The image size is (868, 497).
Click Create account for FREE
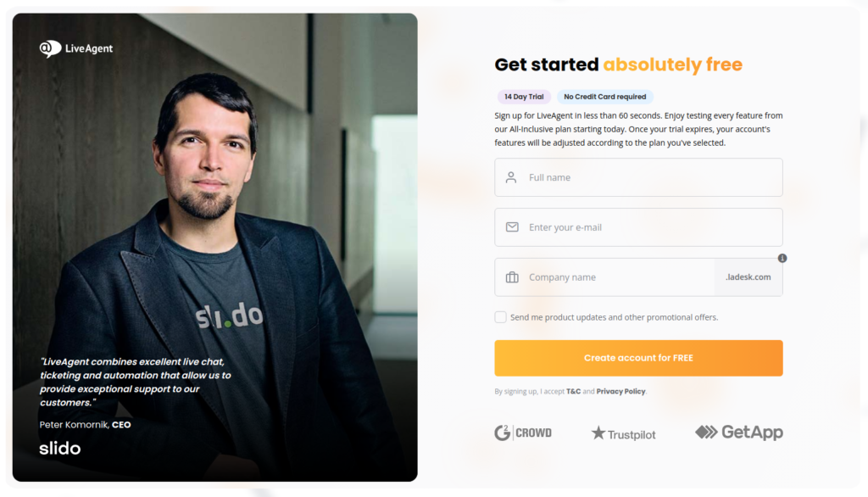pyautogui.click(x=638, y=358)
